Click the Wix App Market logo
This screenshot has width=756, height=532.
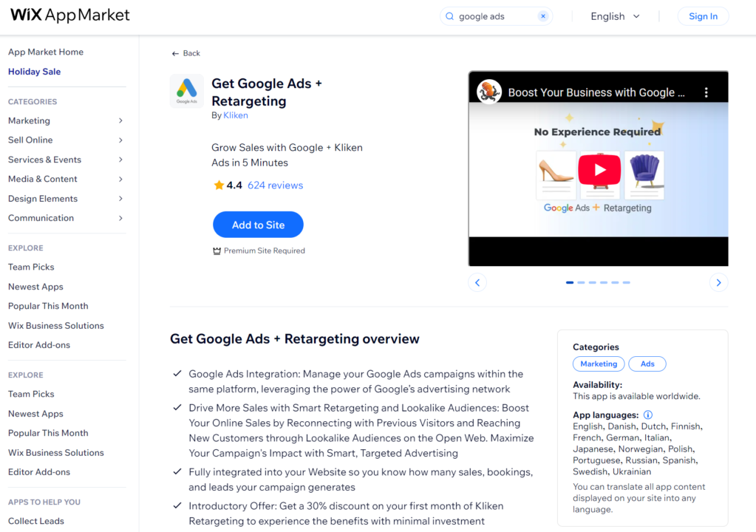[x=69, y=15]
